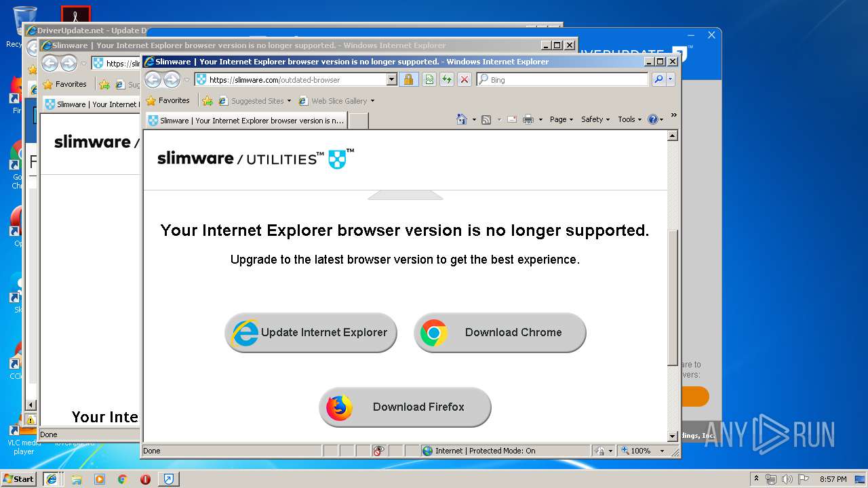Click the Help question mark icon
This screenshot has width=868, height=488.
(x=652, y=119)
